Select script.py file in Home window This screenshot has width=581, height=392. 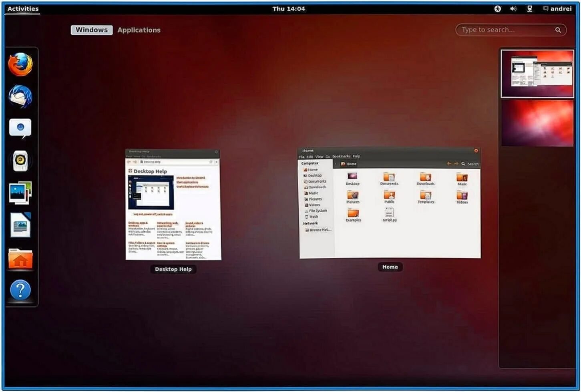click(390, 215)
